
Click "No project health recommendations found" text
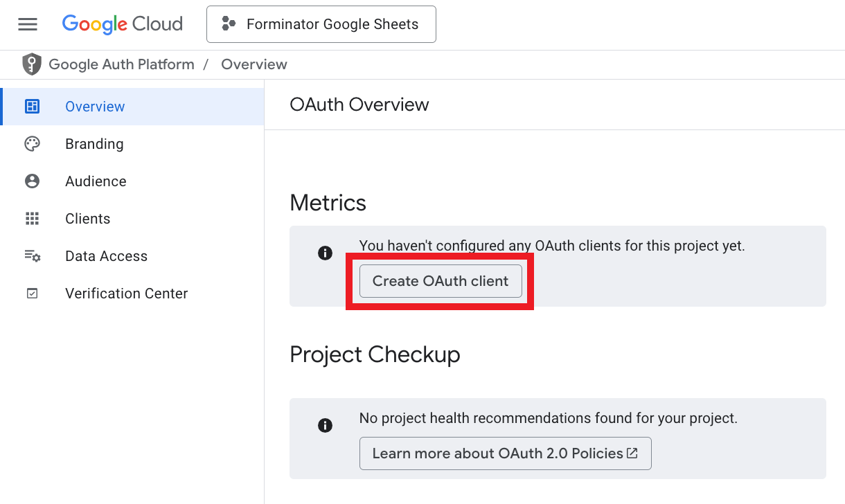[549, 418]
